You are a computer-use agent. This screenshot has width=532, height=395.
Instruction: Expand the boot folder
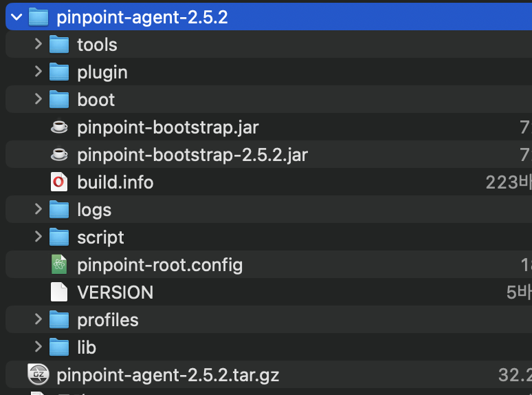pos(38,99)
